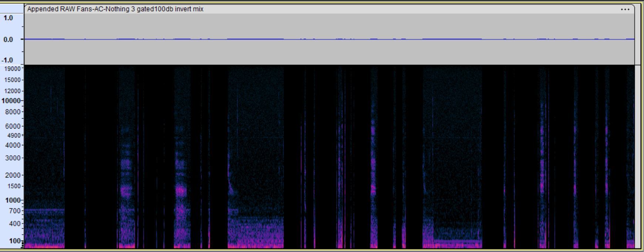The width and height of the screenshot is (644, 252).
Task: Click the 1000 frequency scale label
Action: coord(13,200)
